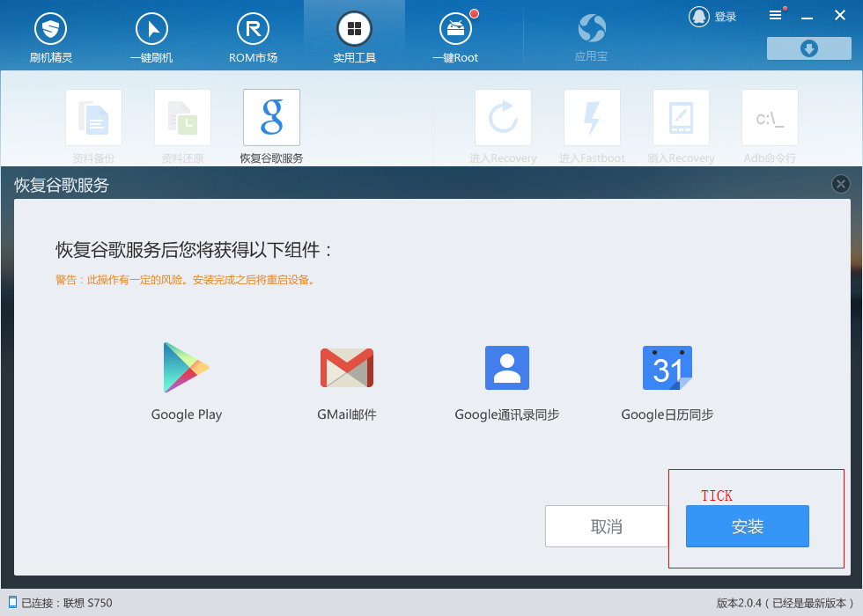Close the 恢复谷歌服务 dialog panel
This screenshot has height=616, width=863.
(840, 184)
